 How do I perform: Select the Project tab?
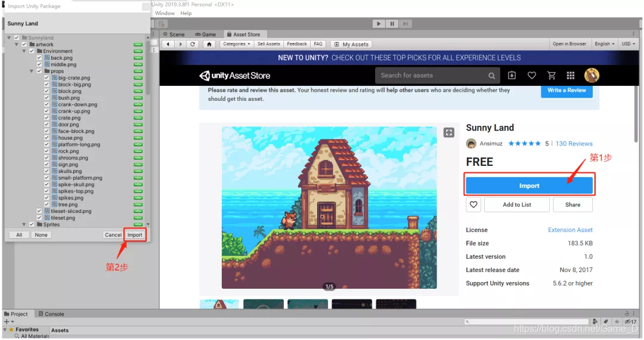tap(16, 314)
